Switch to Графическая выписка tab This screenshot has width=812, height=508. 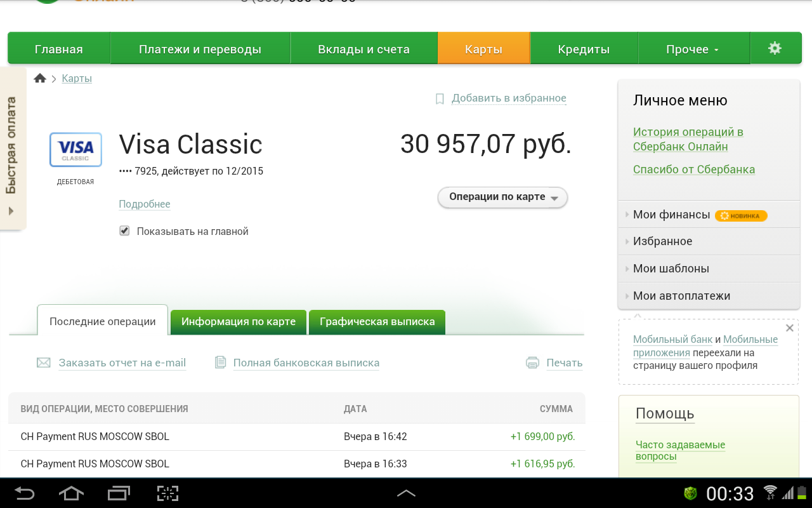(377, 321)
